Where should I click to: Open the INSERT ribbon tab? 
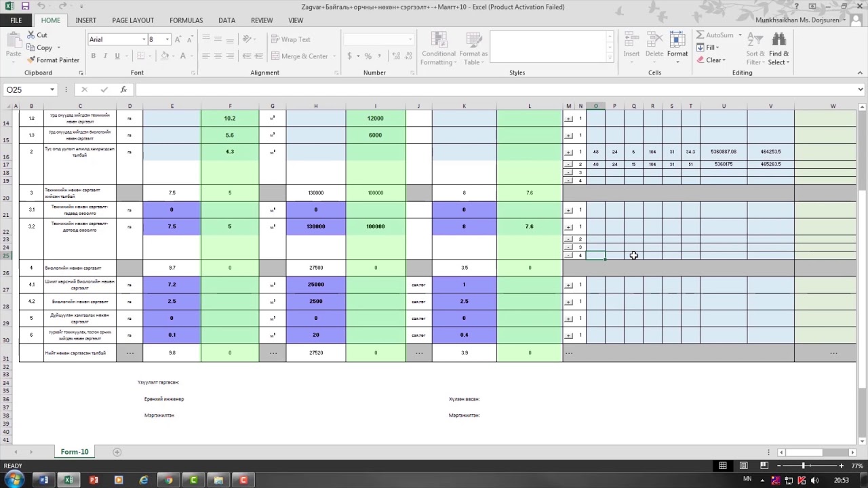(85, 20)
